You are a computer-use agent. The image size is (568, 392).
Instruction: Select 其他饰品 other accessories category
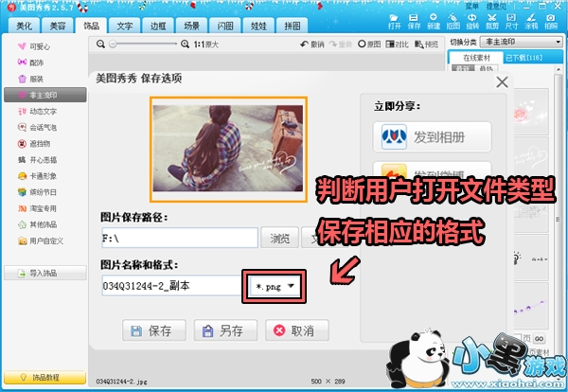pyautogui.click(x=37, y=224)
